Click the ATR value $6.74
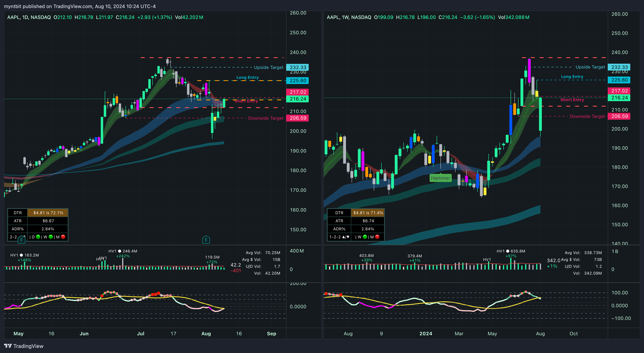The width and height of the screenshot is (644, 353). (368, 221)
